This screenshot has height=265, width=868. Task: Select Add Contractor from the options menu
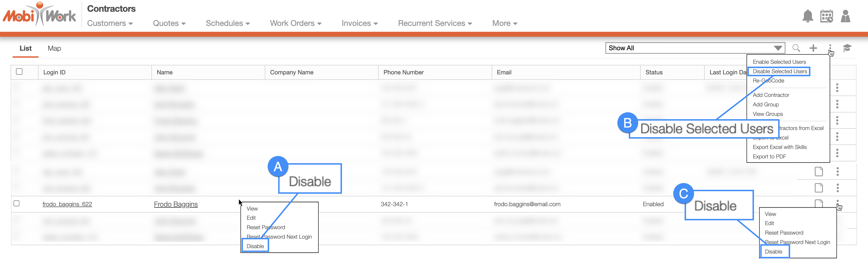(x=771, y=95)
